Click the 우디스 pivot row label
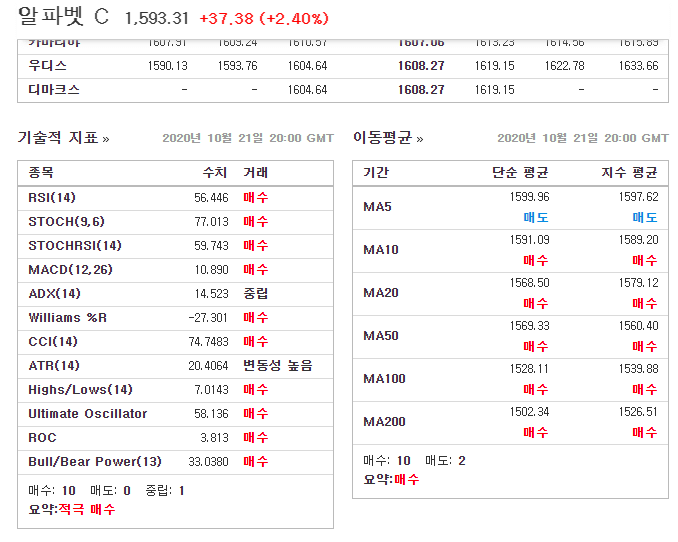 [48, 66]
